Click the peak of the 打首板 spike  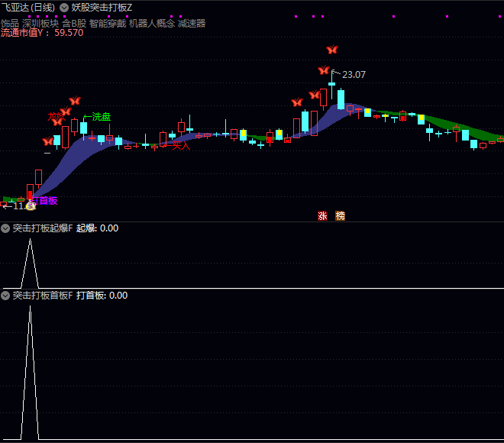click(x=30, y=307)
